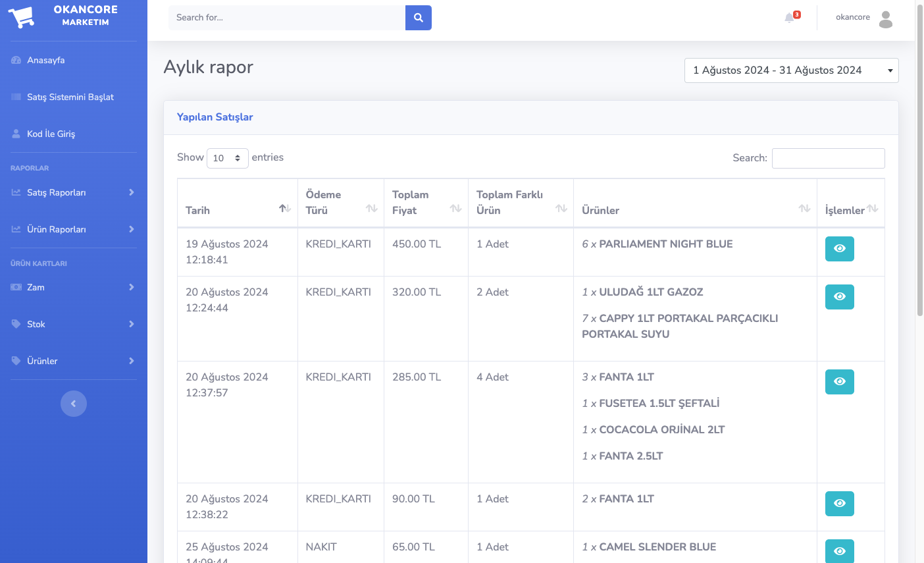This screenshot has height=563, width=924.
Task: View details of 25 Ağustos NAKIT sale
Action: click(840, 551)
